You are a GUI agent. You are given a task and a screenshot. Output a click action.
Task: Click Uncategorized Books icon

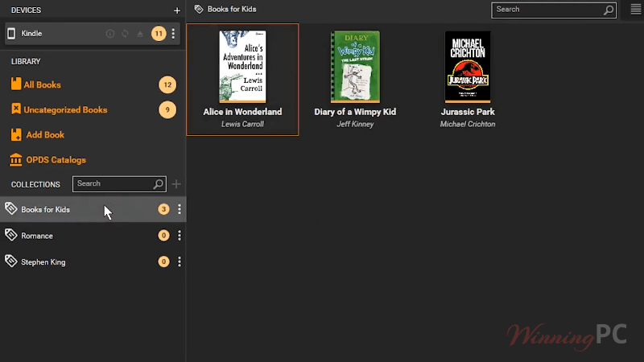(16, 109)
